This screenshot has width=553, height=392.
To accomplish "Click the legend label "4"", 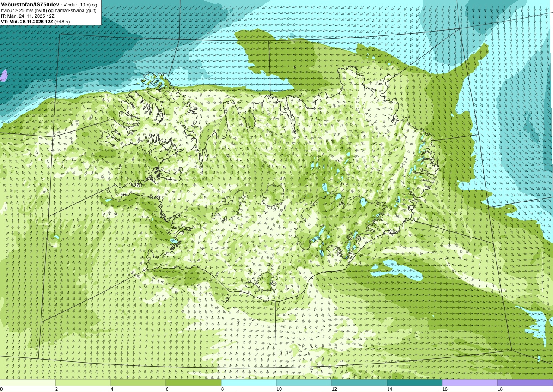I will pos(112,389).
